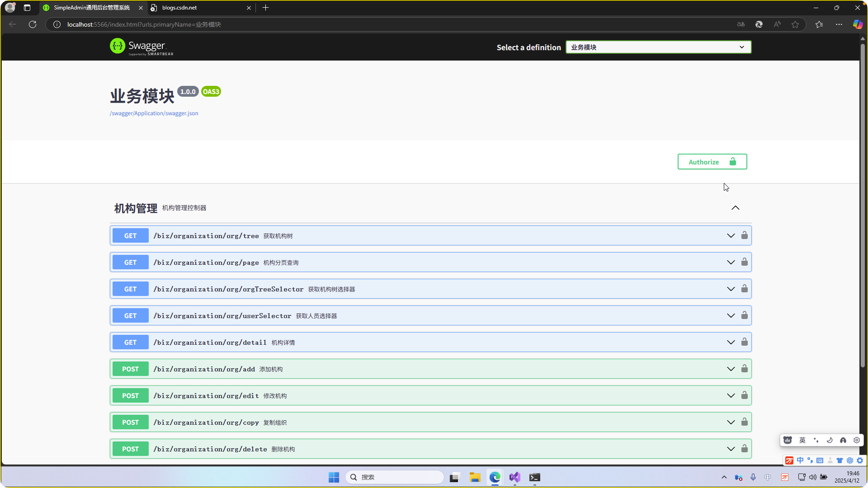Click the page vertical scrollbar

click(863, 203)
